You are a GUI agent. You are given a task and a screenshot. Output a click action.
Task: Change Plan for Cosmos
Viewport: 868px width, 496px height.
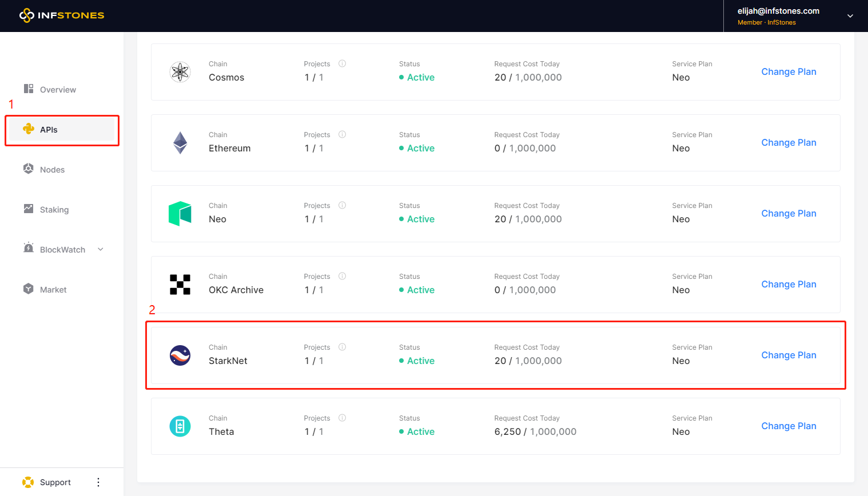(789, 71)
